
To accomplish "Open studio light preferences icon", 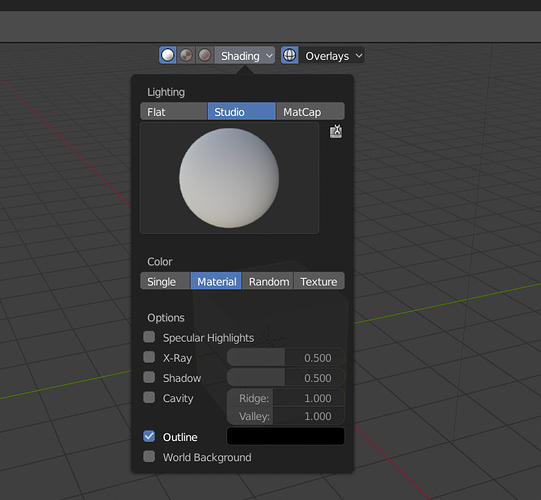I will tap(336, 131).
